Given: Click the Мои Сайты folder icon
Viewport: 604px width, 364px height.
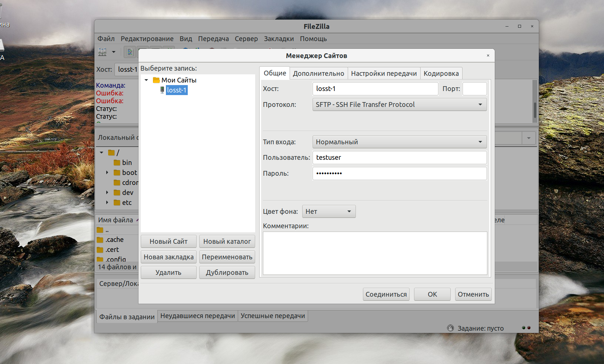Looking at the screenshot, I should pos(156,80).
